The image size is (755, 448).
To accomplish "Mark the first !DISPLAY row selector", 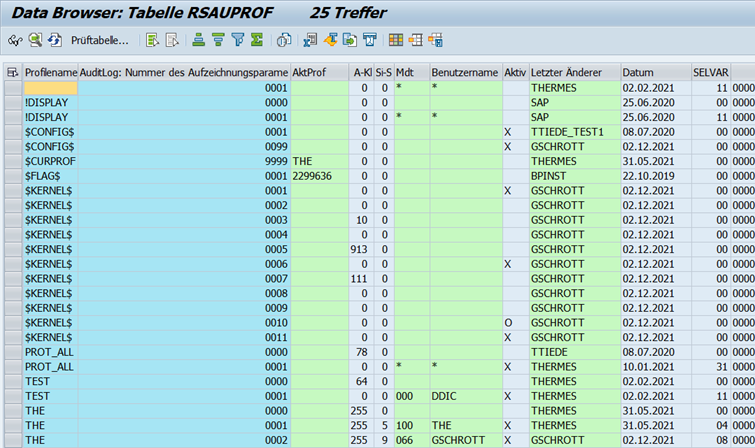I will [12, 103].
